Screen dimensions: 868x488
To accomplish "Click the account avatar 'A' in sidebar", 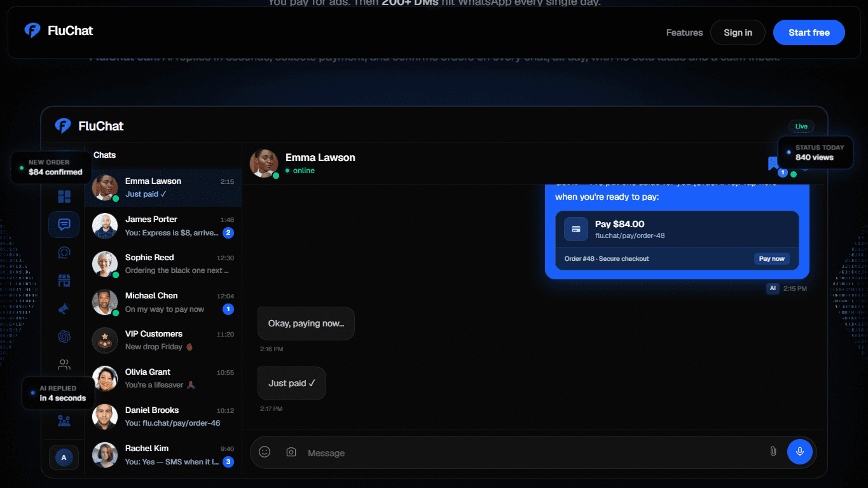I will click(x=64, y=457).
